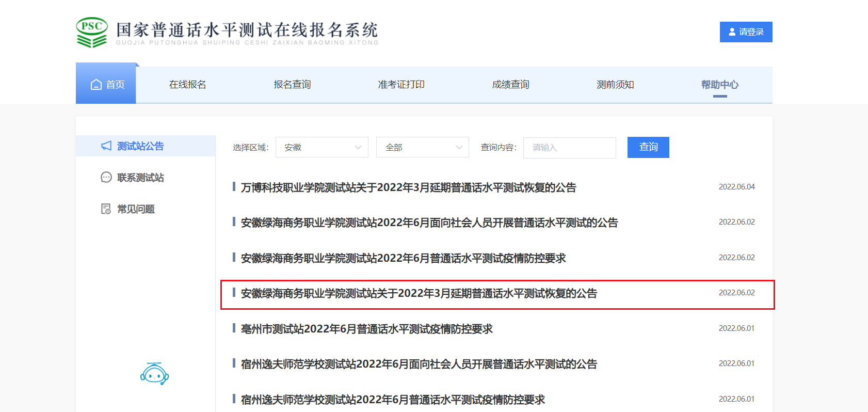Open the 成绩查询 tab
The image size is (868, 412).
pyautogui.click(x=511, y=85)
